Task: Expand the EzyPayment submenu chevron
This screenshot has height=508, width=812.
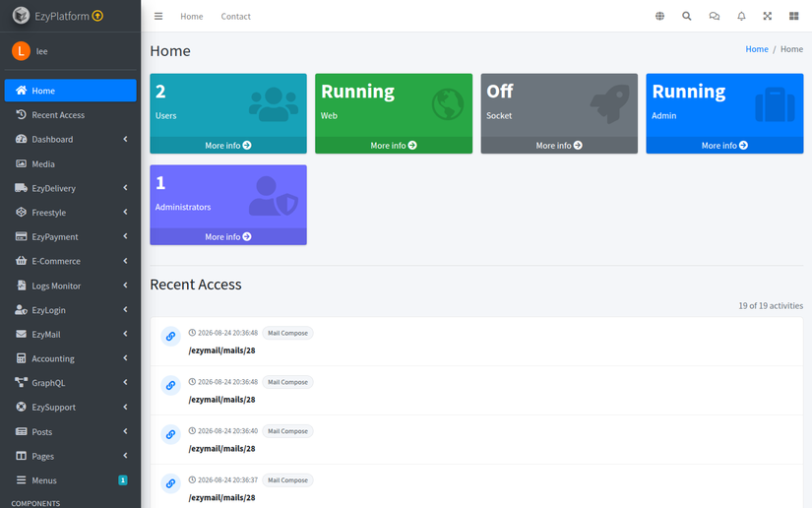Action: click(125, 236)
